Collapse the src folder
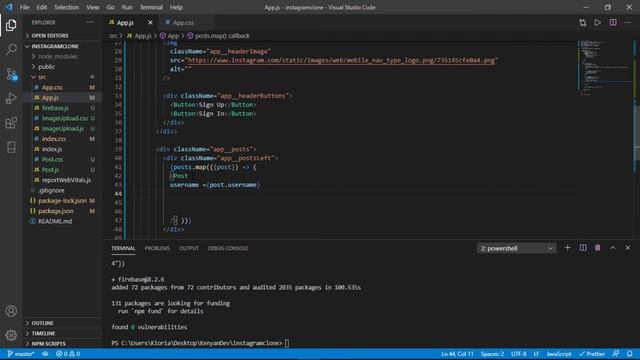Image resolution: width=640 pixels, height=360 pixels. click(42, 77)
